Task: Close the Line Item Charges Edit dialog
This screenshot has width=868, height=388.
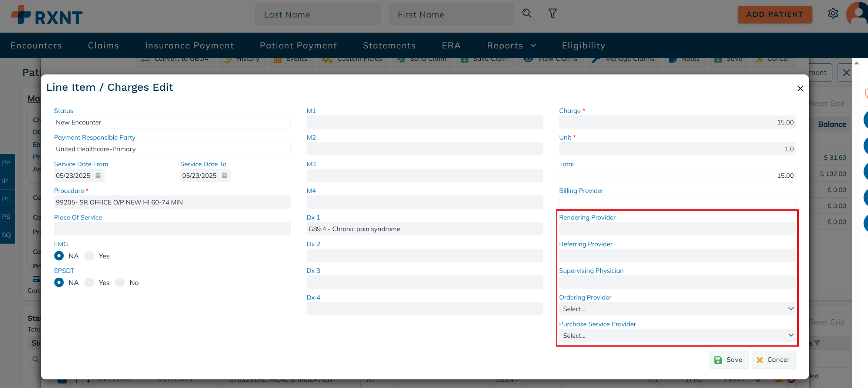Action: pos(800,88)
